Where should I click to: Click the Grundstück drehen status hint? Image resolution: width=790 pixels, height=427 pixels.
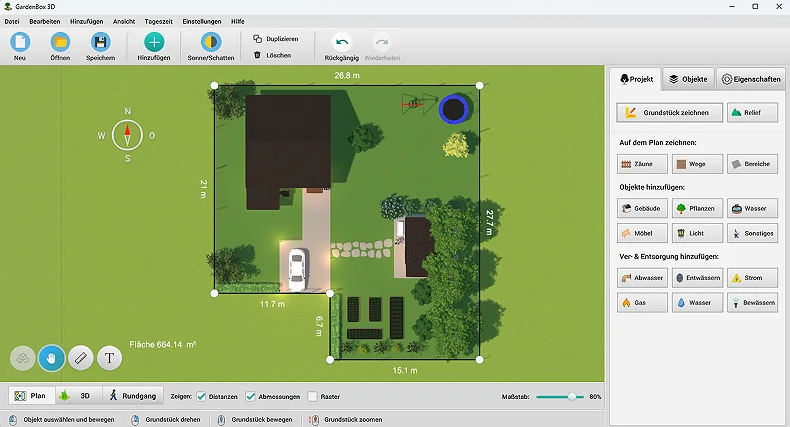[x=166, y=419]
